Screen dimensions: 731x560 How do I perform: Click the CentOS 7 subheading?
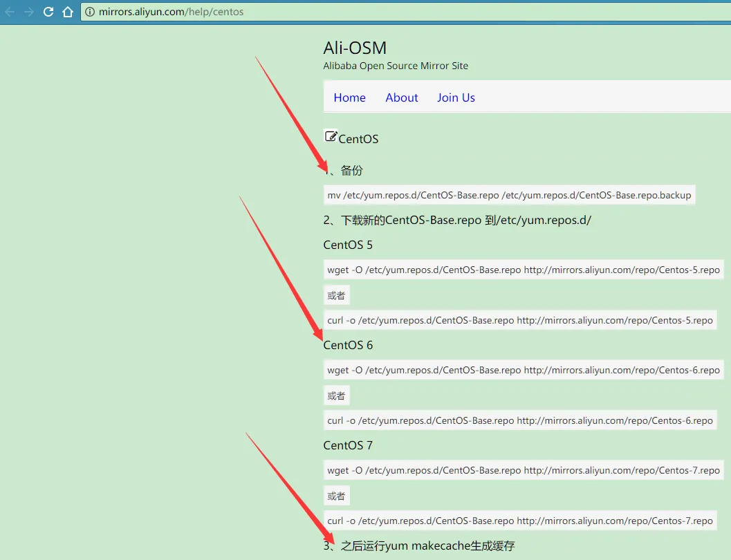(348, 445)
